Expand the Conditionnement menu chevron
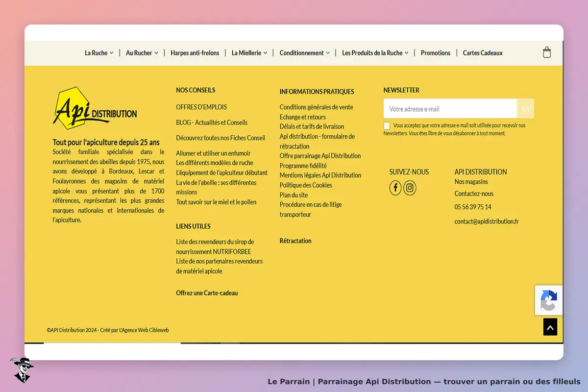This screenshot has height=392, width=588. (x=328, y=53)
